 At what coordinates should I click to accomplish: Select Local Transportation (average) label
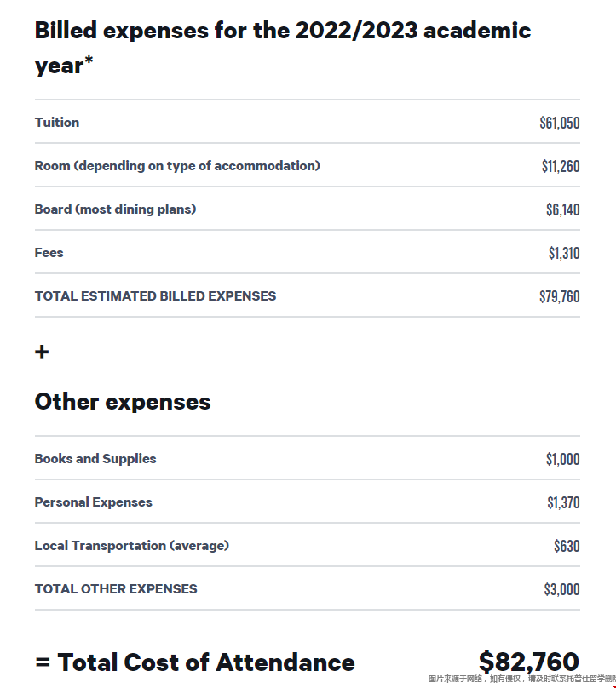pos(132,546)
